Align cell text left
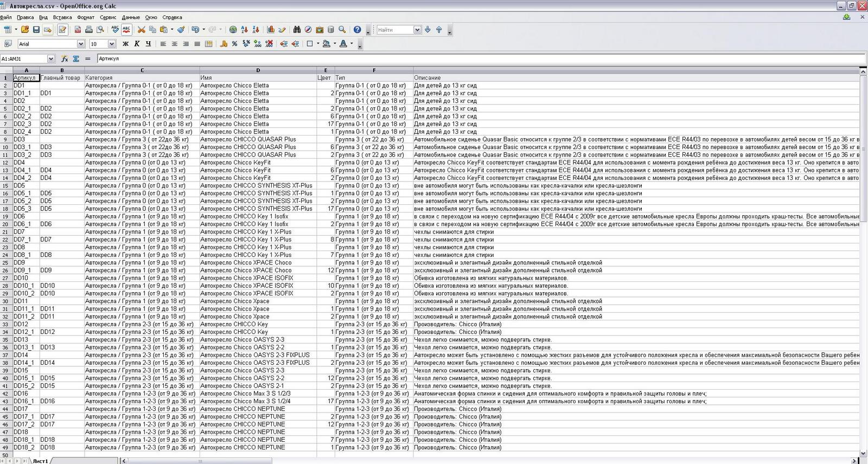Viewport: 868px width, 464px height. (163, 44)
